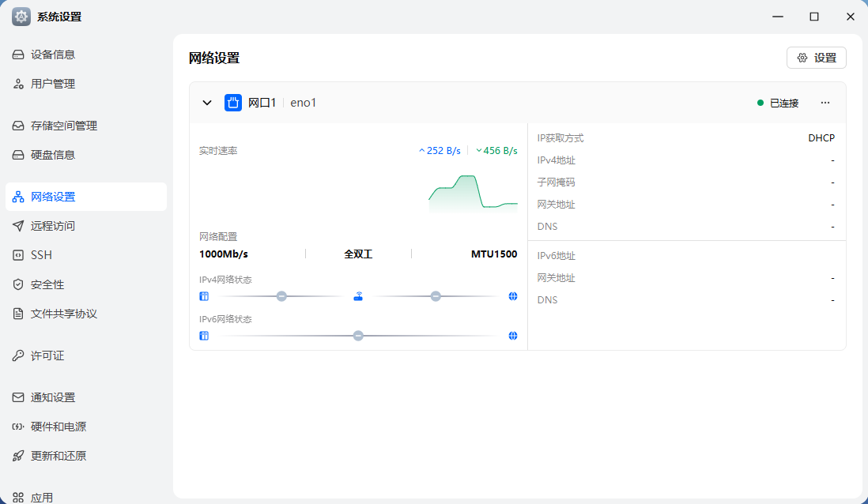The width and height of the screenshot is (868, 504).
Task: Click the 设置 button at top right
Action: point(817,58)
